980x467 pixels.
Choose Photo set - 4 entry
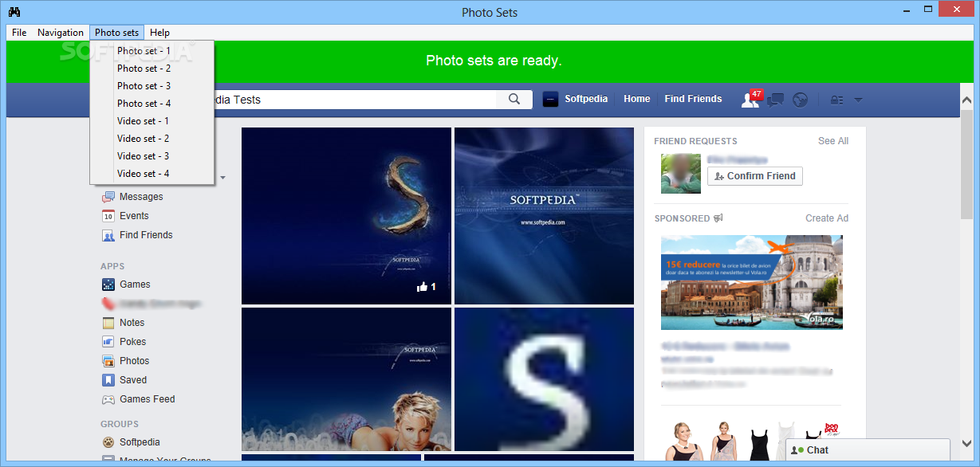(152, 104)
